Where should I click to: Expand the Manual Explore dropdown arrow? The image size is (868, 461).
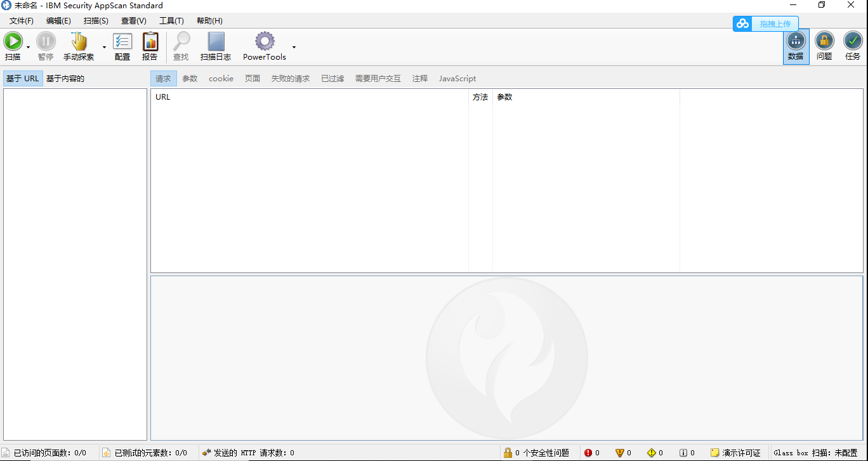104,47
